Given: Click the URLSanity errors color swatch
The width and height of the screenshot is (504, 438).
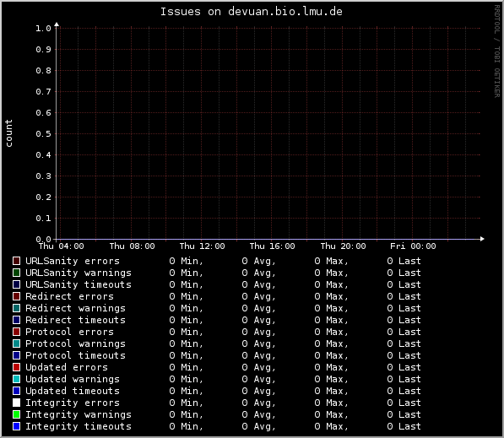Looking at the screenshot, I should 16,261.
